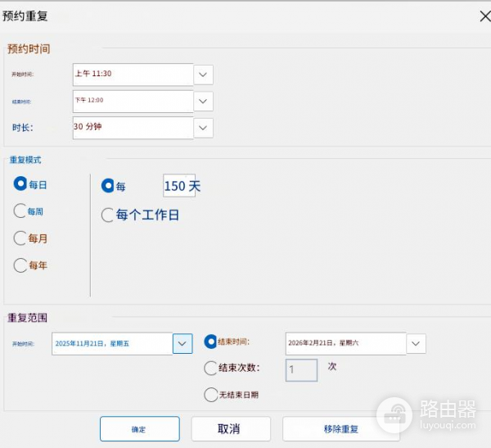Select the 每日 recurrence radio button
The height and width of the screenshot is (448, 491).
[x=20, y=183]
